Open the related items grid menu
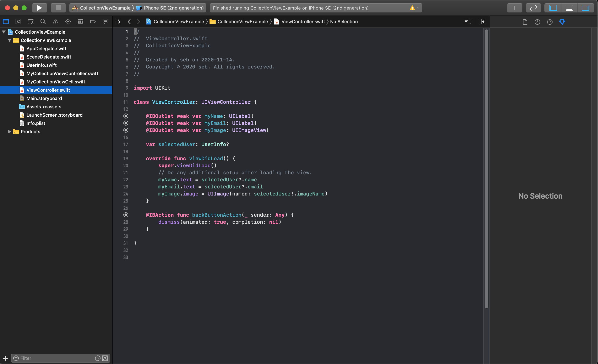The image size is (598, 364). [x=118, y=22]
